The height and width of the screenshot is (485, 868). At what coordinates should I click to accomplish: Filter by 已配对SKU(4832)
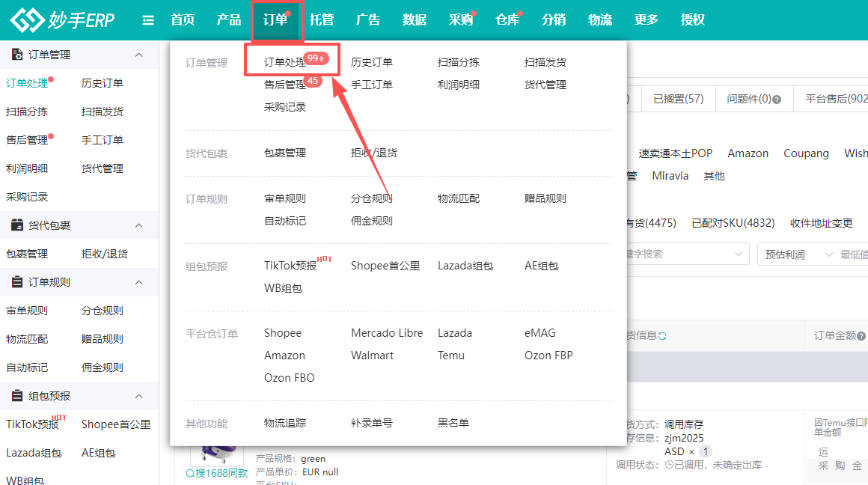tap(733, 223)
